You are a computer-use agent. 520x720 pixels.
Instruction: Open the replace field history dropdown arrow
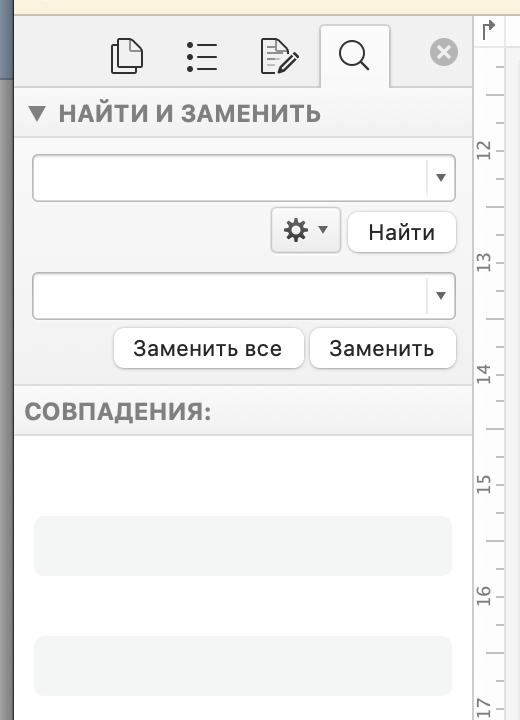pyautogui.click(x=441, y=296)
